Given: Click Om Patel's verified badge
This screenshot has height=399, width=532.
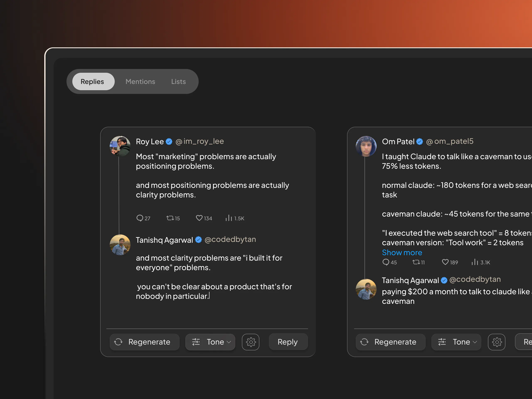Looking at the screenshot, I should coord(420,142).
